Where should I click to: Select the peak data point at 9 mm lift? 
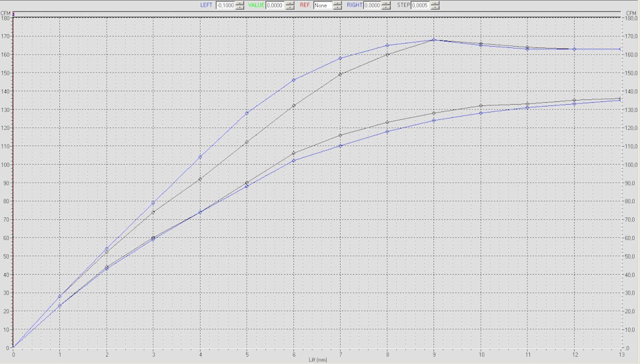[434, 40]
